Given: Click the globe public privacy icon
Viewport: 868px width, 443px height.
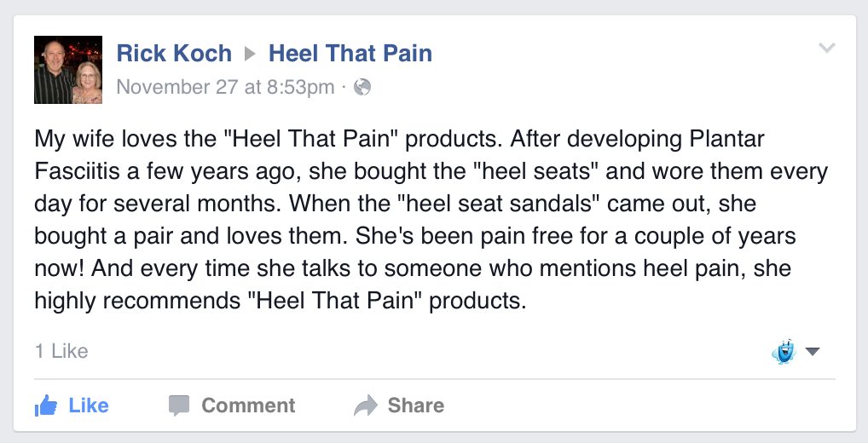Looking at the screenshot, I should tap(362, 87).
